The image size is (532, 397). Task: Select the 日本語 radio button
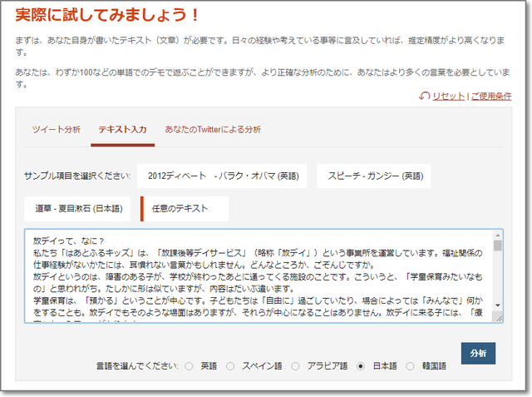[x=360, y=366]
